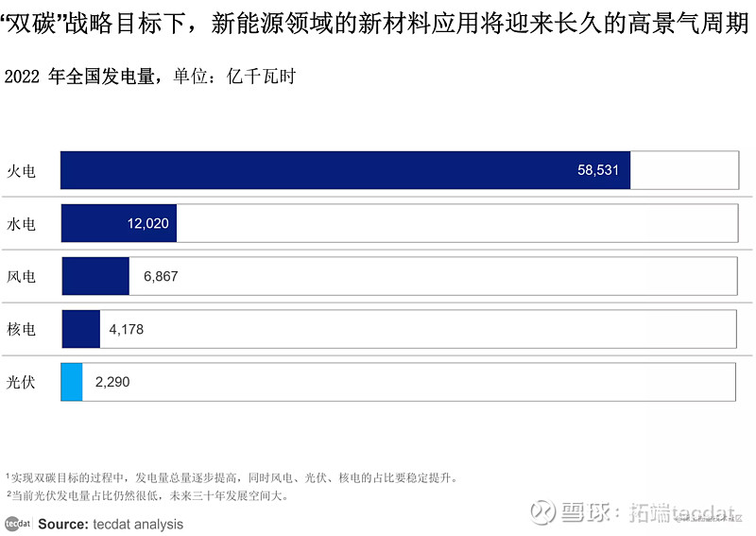Click the tecdat logo icon at bottom left

pos(17,524)
